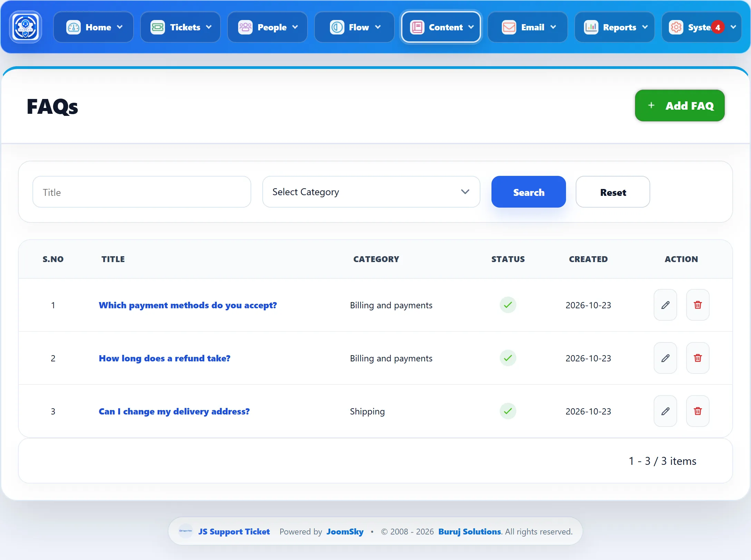This screenshot has height=560, width=751.
Task: Expand the System menu chevron
Action: [733, 27]
